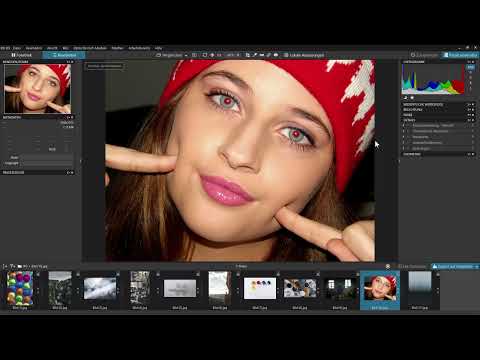Viewport: 480px width, 360px height.
Task: Click the navigator preview thumbnail
Action: [37, 89]
